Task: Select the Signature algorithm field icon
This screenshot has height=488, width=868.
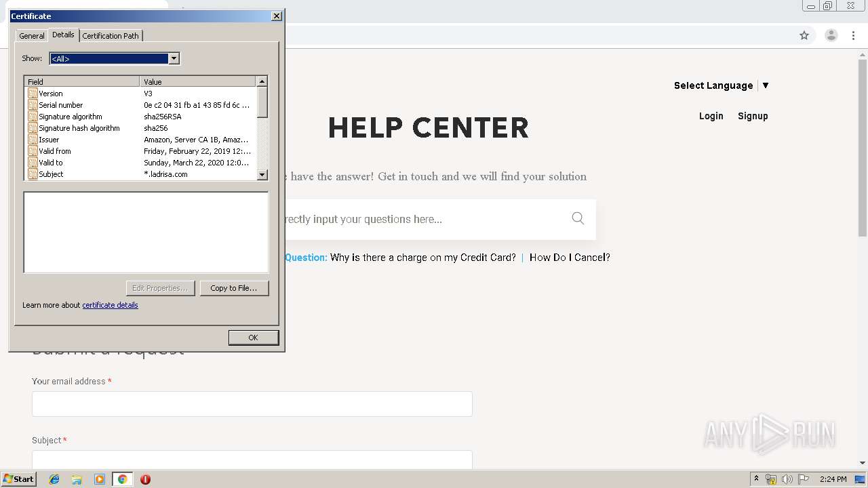Action: pyautogui.click(x=33, y=117)
